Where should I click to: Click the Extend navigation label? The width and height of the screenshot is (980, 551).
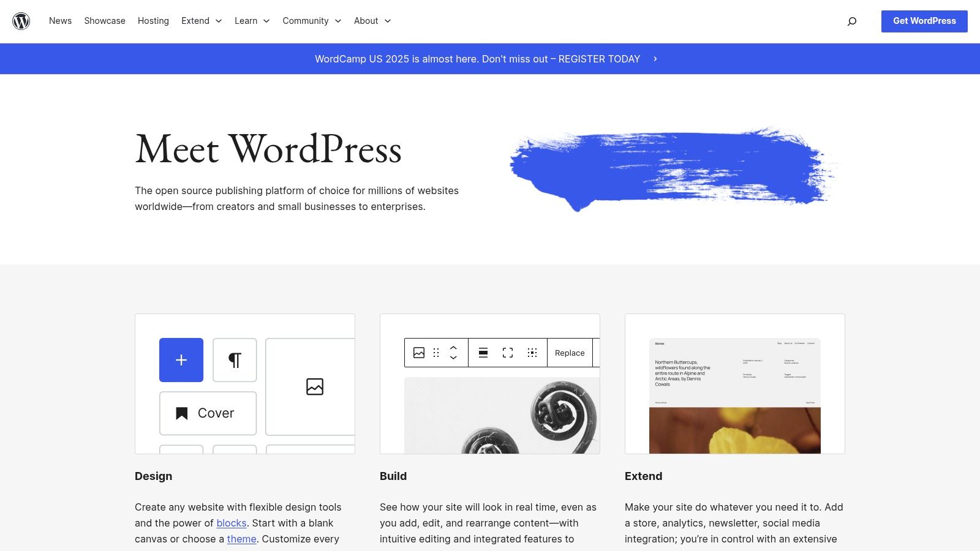coord(195,21)
